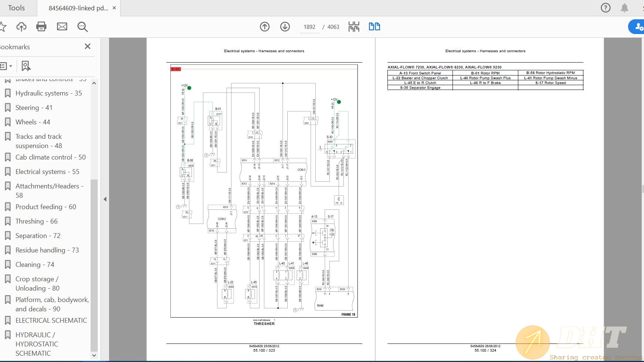644x362 pixels.
Task: Click the bookmark icon beside Separation - 72
Action: pos(7,236)
